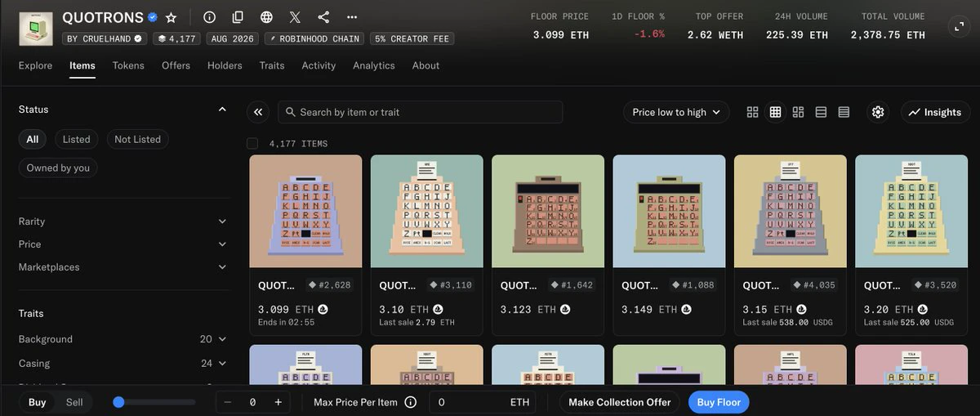Copy the collection address with the copy icon

pos(238,17)
